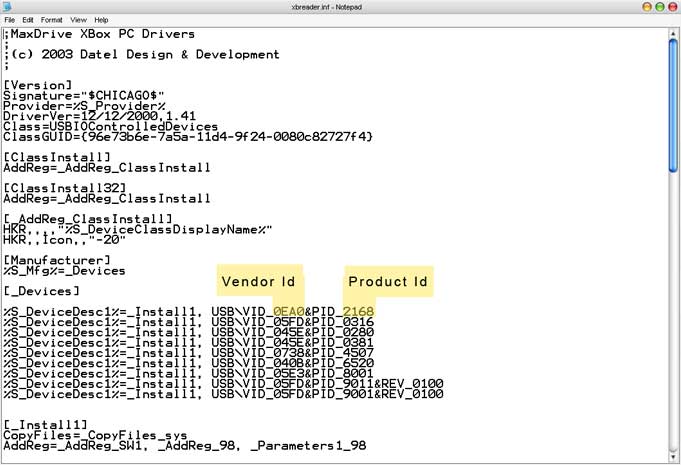The width and height of the screenshot is (681, 465).
Task: Click the line with PID_9011&REV_0100
Action: coord(223,384)
